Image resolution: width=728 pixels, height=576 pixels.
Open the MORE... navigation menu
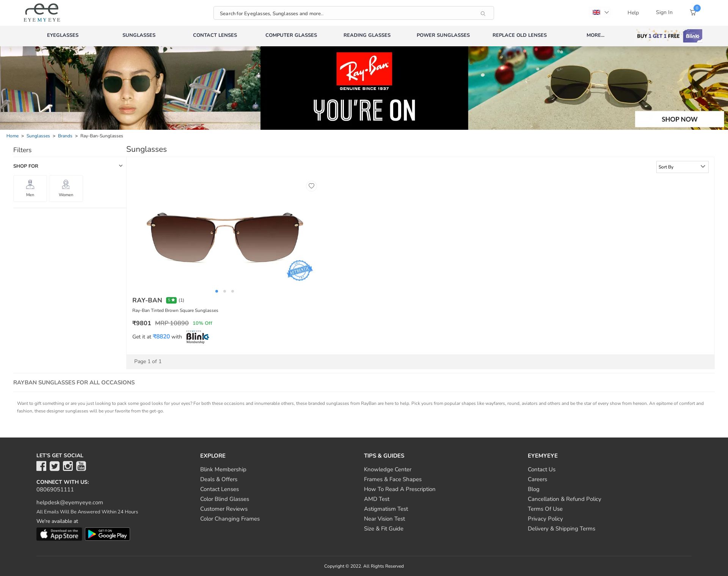point(595,35)
